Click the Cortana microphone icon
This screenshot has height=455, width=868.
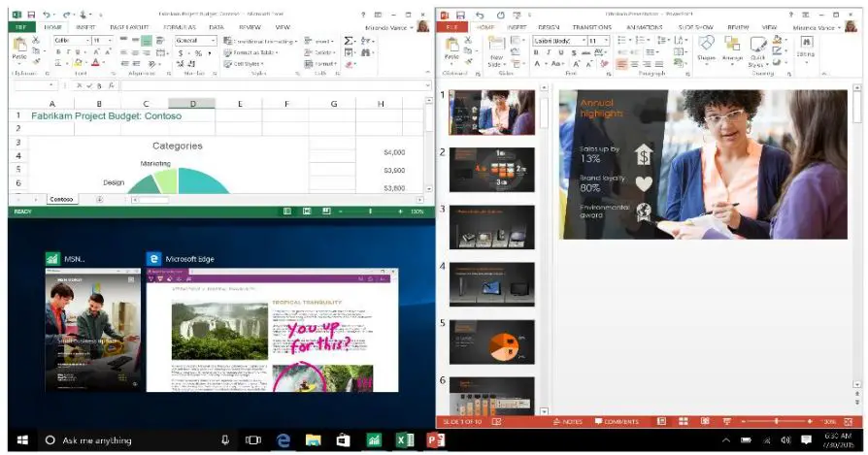(x=225, y=440)
